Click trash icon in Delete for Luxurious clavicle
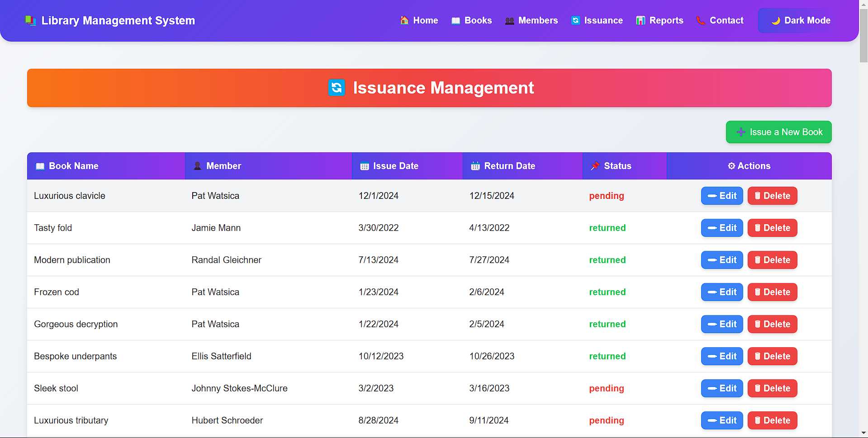868x438 pixels. [x=758, y=196]
